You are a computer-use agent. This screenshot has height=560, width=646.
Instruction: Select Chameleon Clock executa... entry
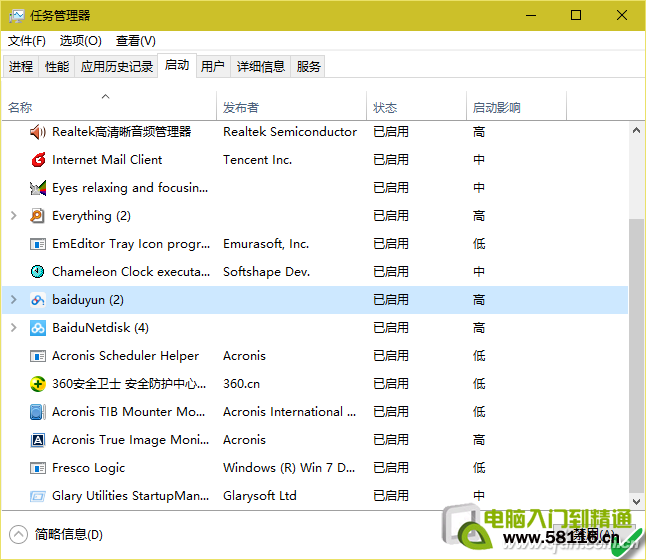(x=131, y=272)
